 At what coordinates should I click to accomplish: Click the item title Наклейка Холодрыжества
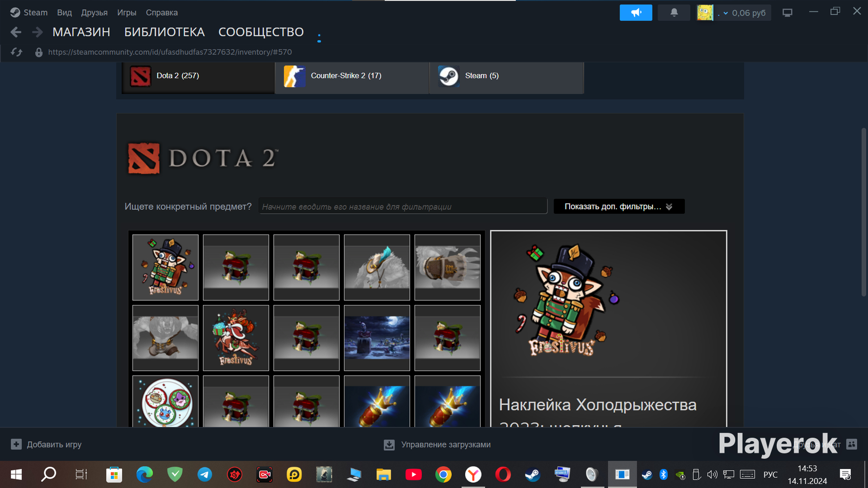pos(598,405)
